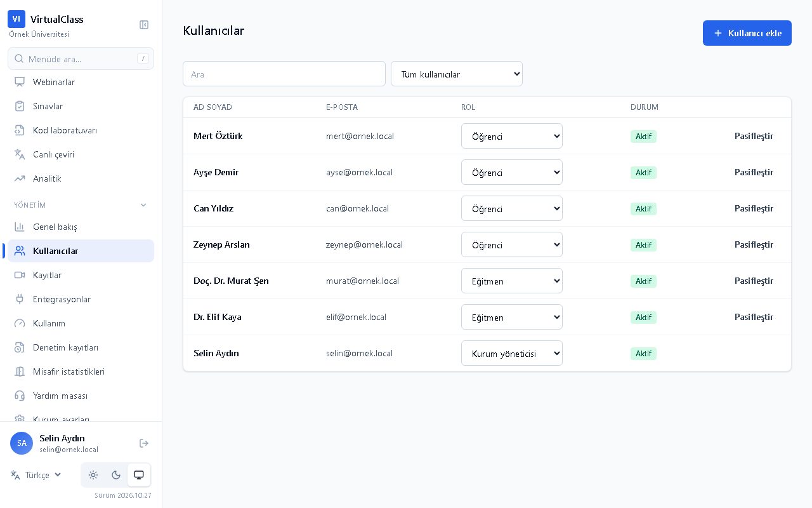
Task: Open Sınavlar menu item
Action: [81, 106]
